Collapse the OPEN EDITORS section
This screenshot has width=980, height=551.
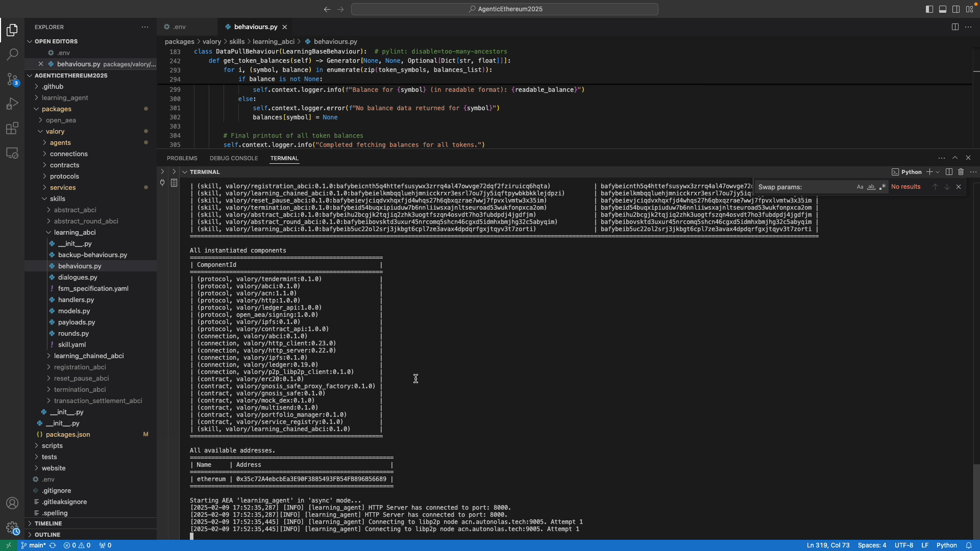56,41
